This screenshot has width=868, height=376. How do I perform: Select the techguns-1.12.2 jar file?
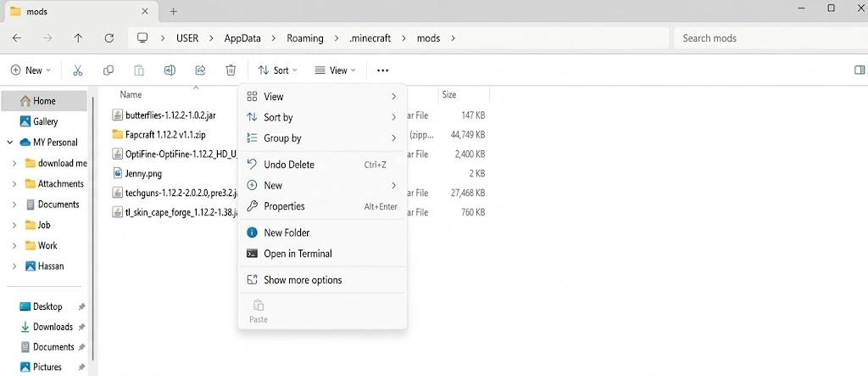tap(175, 193)
